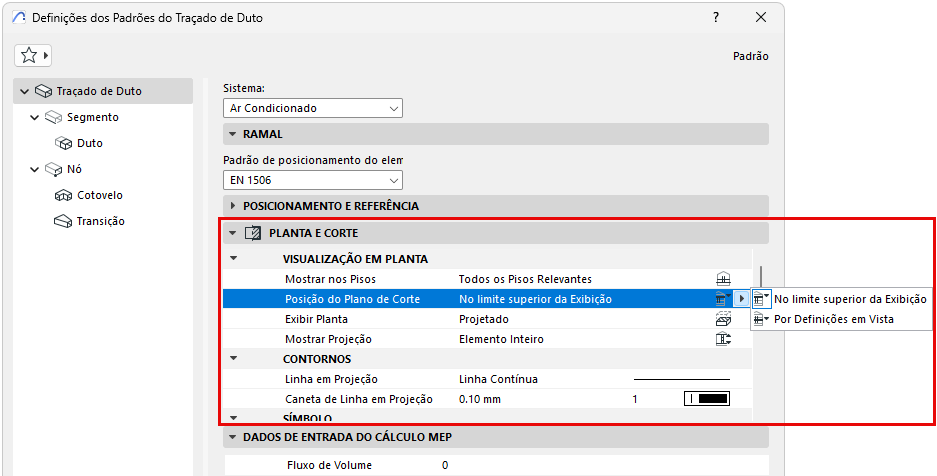Select the Cotovelo tree item

(x=100, y=195)
